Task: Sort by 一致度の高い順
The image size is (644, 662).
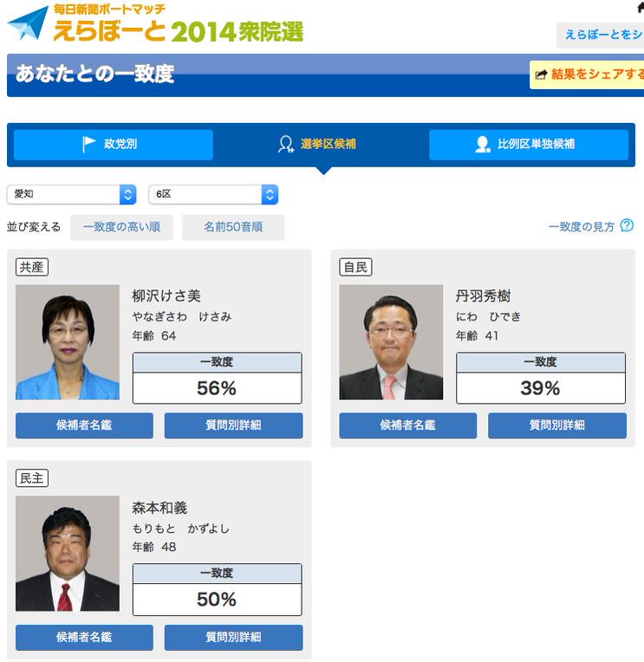Action: (x=121, y=227)
